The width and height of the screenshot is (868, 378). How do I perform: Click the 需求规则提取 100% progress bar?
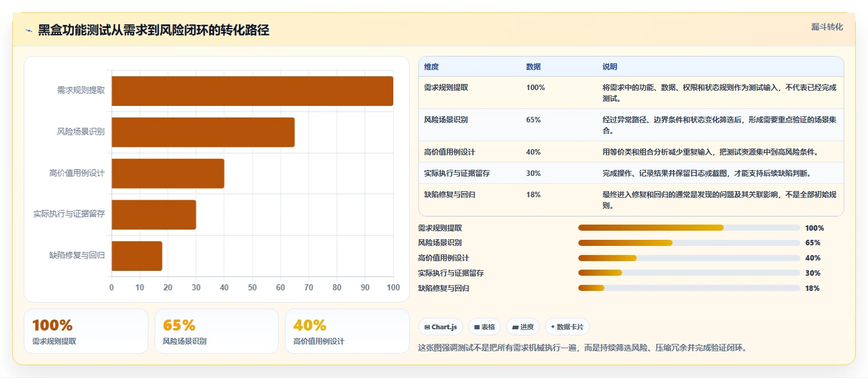pyautogui.click(x=689, y=228)
